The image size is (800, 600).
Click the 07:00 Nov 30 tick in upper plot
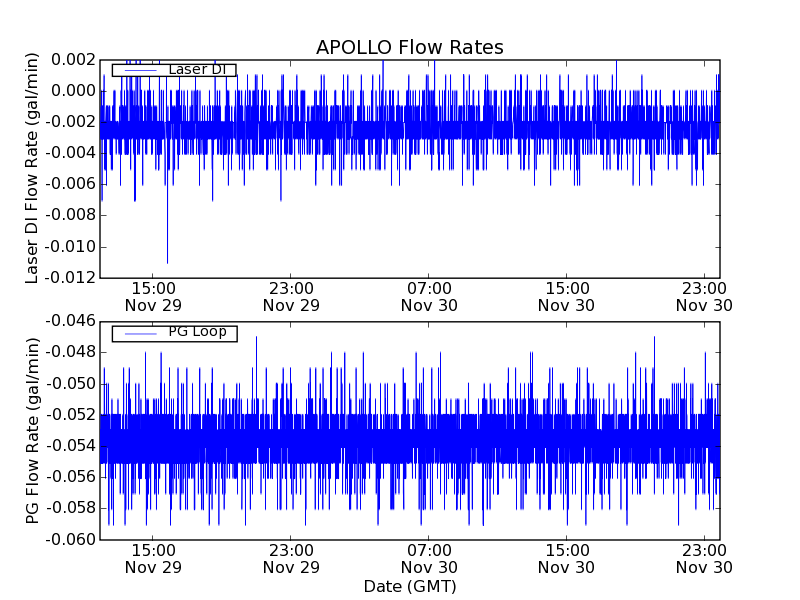point(428,296)
